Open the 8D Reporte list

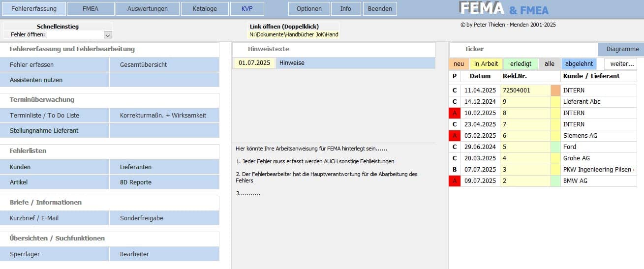tap(164, 182)
